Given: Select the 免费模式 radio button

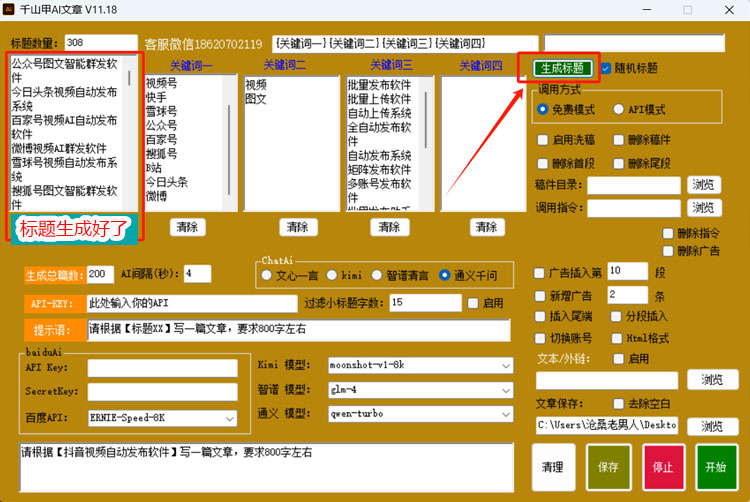Looking at the screenshot, I should tap(542, 109).
